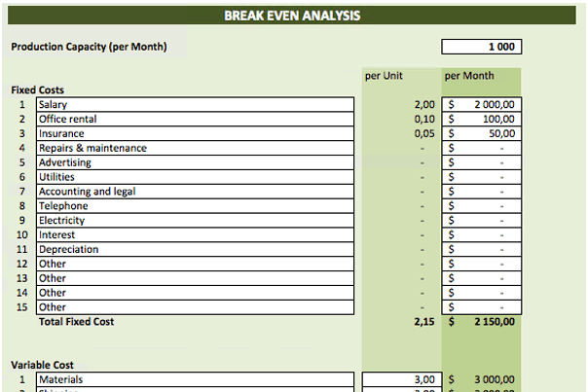The height and width of the screenshot is (392, 588).
Task: Click the Accounting and legal cell
Action: 195,192
